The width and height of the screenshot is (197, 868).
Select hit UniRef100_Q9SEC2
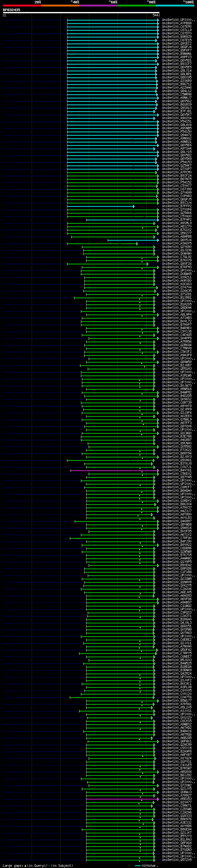pyautogui.click(x=176, y=43)
